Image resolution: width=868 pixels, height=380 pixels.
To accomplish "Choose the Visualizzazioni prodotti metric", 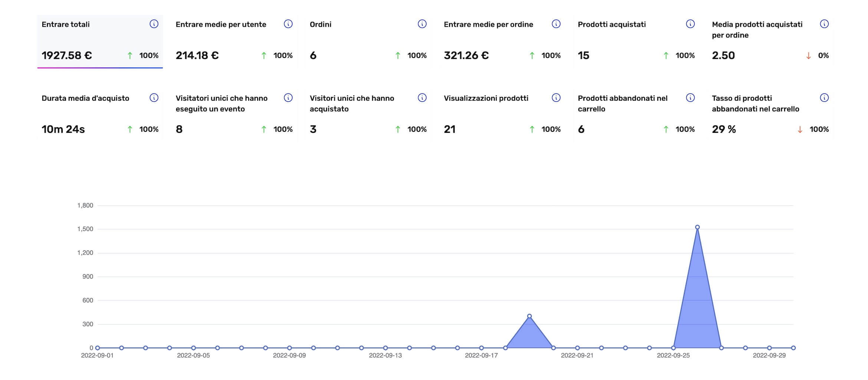I will [502, 114].
